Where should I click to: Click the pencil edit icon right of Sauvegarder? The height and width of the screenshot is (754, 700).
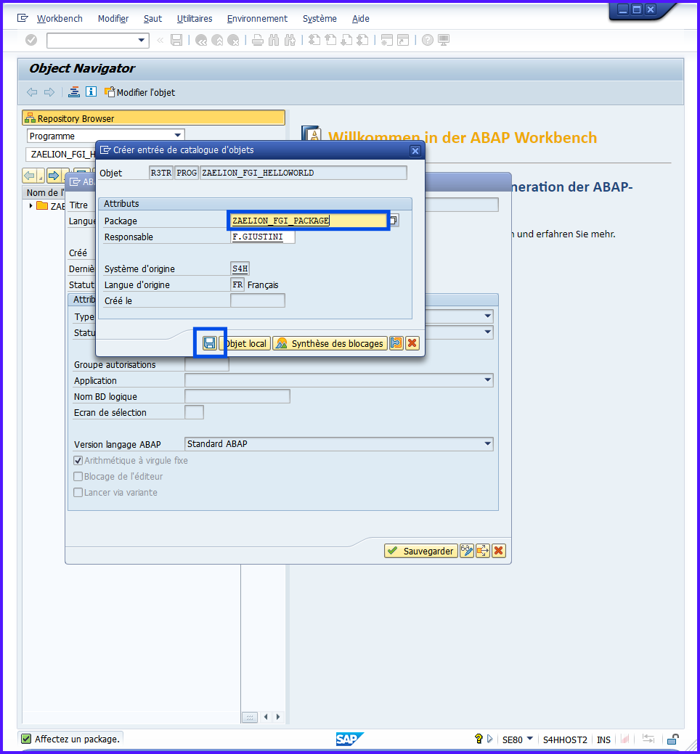(x=467, y=551)
